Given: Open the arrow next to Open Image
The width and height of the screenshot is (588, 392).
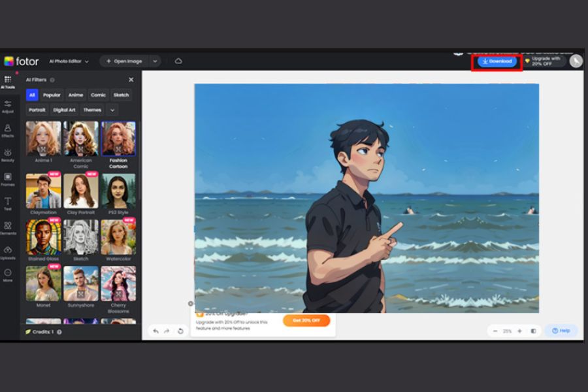Looking at the screenshot, I should coord(155,61).
